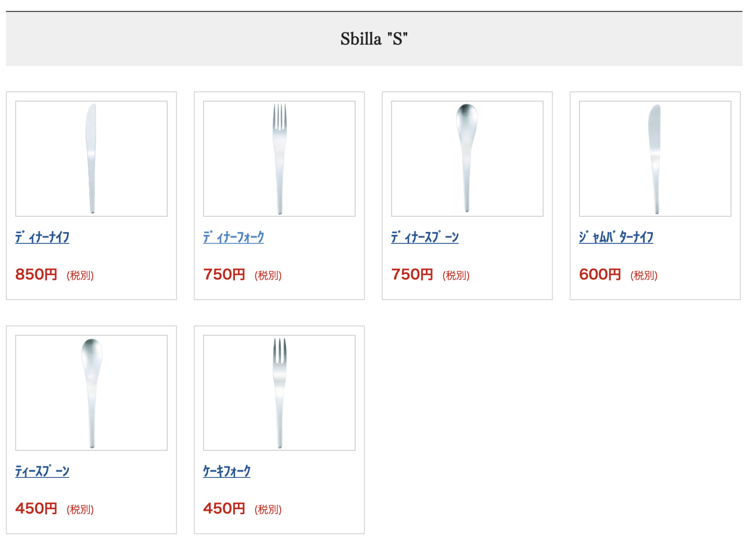Click the 600円 price text

[600, 274]
